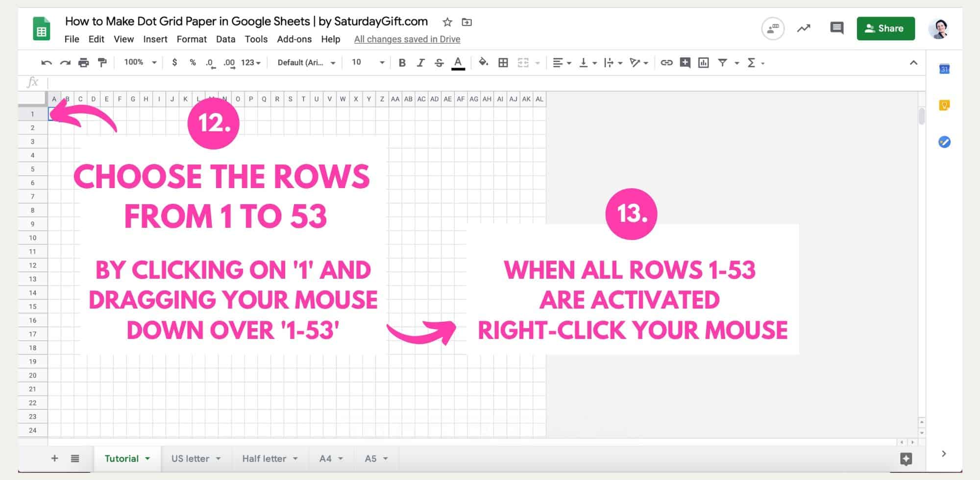Open the font family dropdown
The width and height of the screenshot is (980, 480).
coord(305,63)
